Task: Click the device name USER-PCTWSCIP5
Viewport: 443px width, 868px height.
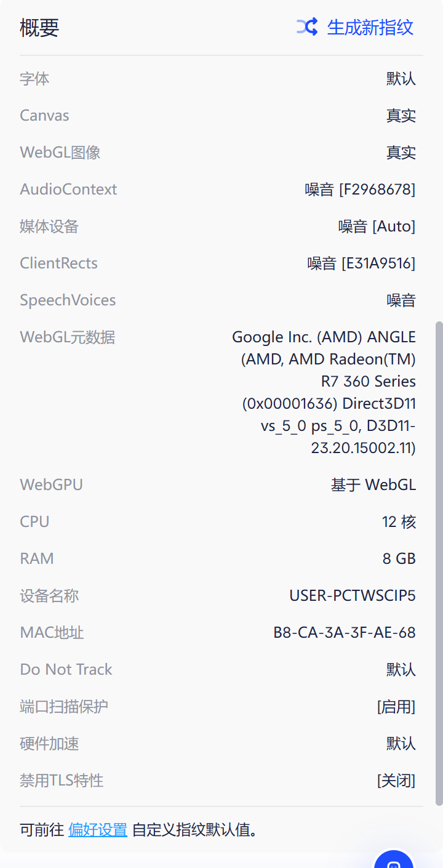Action: point(353,595)
